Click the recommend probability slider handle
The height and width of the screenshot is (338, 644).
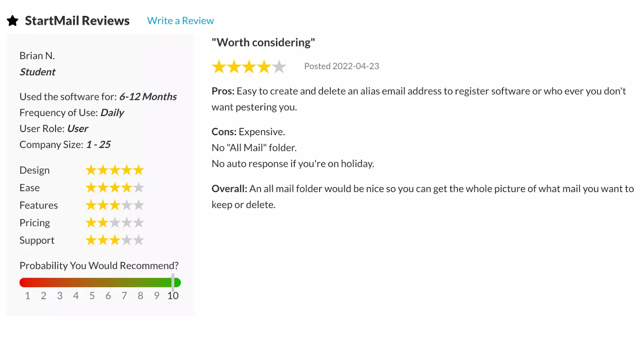[x=173, y=282]
